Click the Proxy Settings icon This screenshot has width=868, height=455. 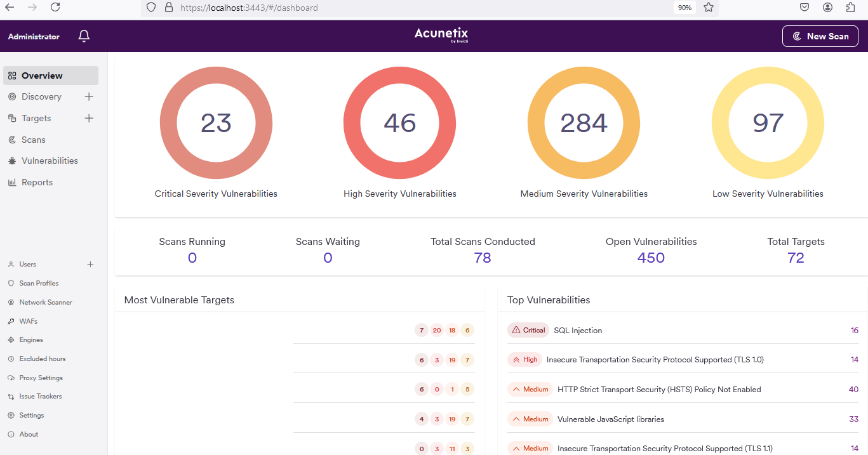click(11, 378)
